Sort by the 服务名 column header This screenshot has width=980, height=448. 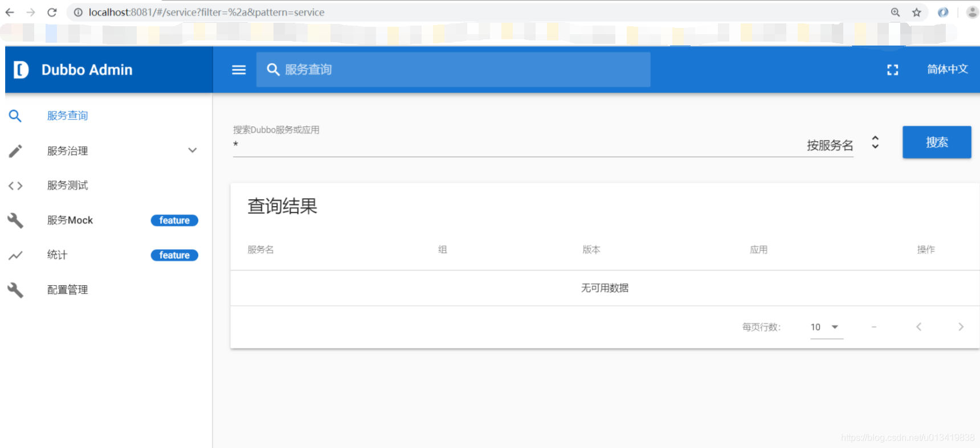click(x=260, y=249)
